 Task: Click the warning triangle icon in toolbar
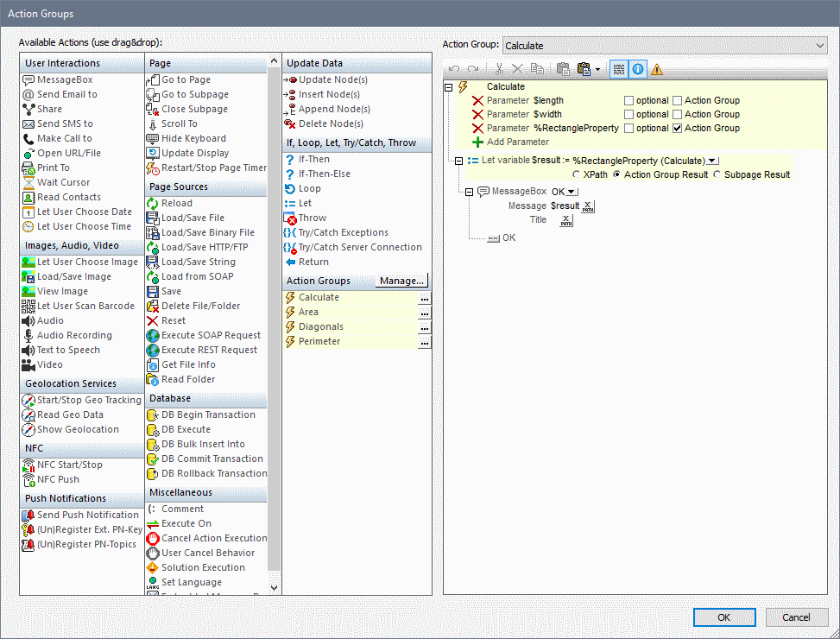657,69
